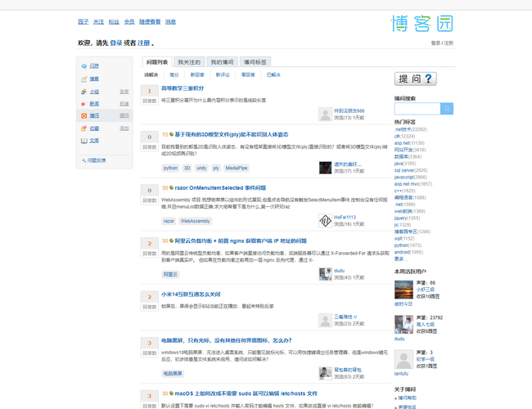Click the search magnifier button
Screen dimensions: 532x409
[x=447, y=109]
